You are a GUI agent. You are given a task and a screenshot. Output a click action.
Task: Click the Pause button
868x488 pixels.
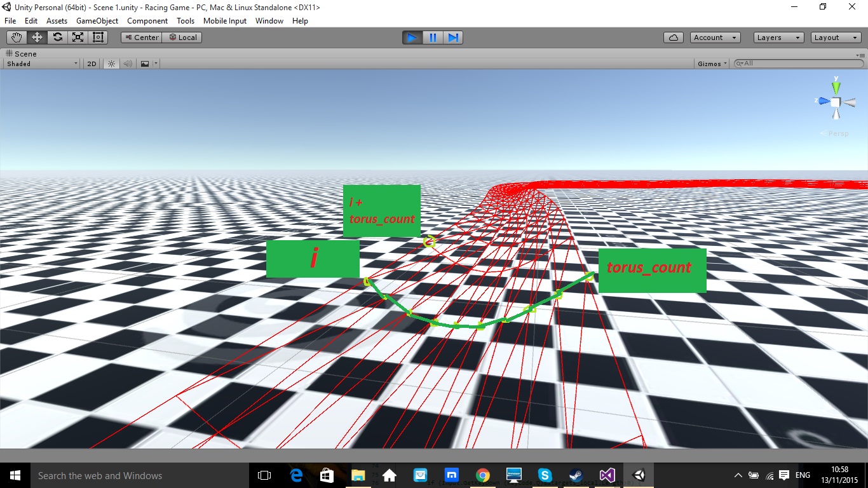[433, 37]
